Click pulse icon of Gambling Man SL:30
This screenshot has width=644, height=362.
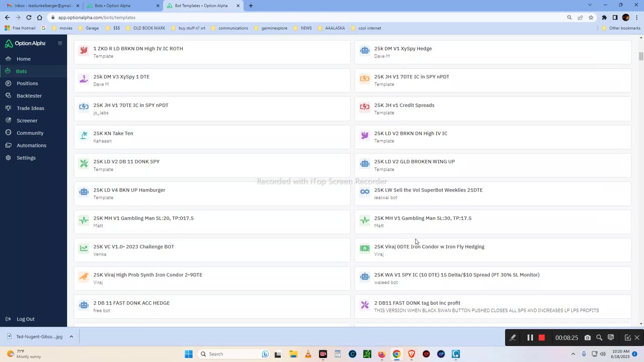click(x=365, y=220)
